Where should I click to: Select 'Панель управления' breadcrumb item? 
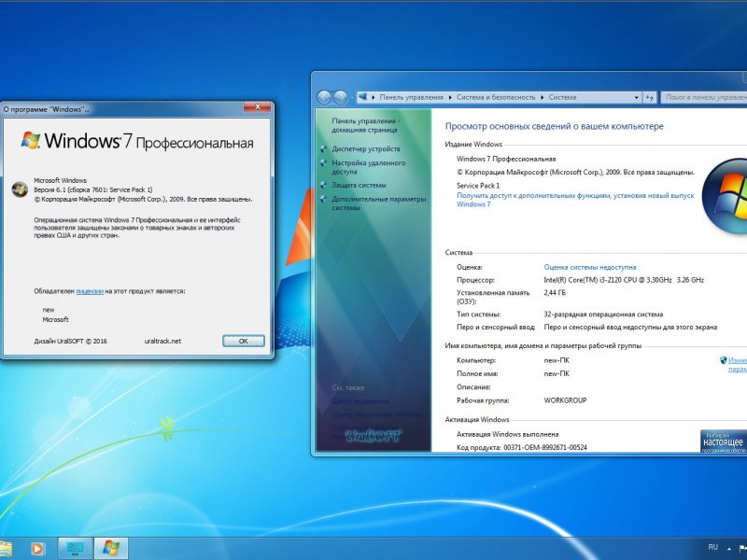411,97
